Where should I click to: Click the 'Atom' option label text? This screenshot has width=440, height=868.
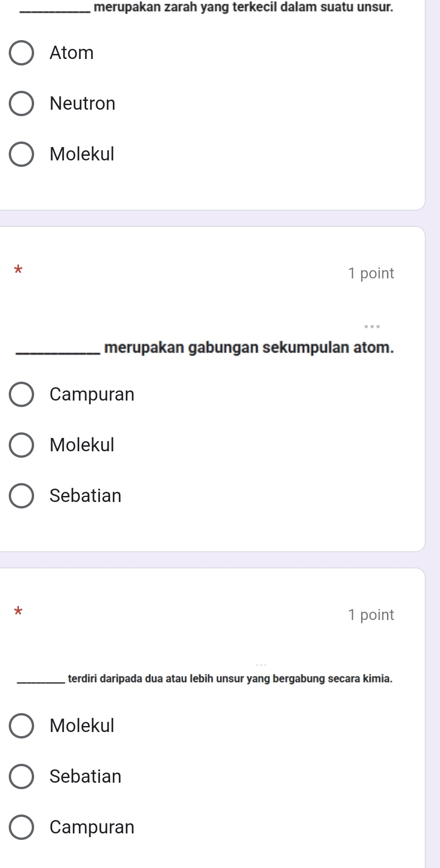click(x=71, y=53)
